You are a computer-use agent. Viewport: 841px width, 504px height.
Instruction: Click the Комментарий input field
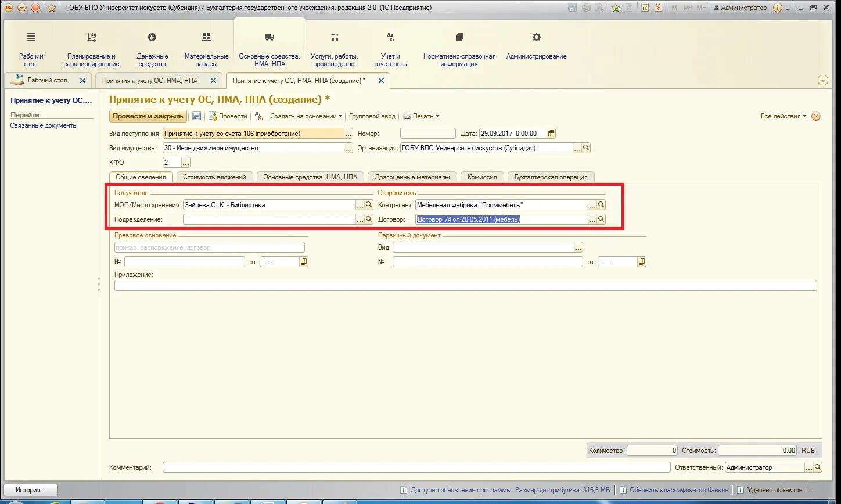point(416,467)
